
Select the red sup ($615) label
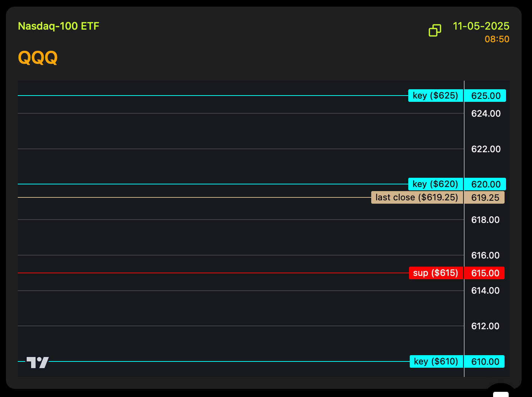coord(436,273)
